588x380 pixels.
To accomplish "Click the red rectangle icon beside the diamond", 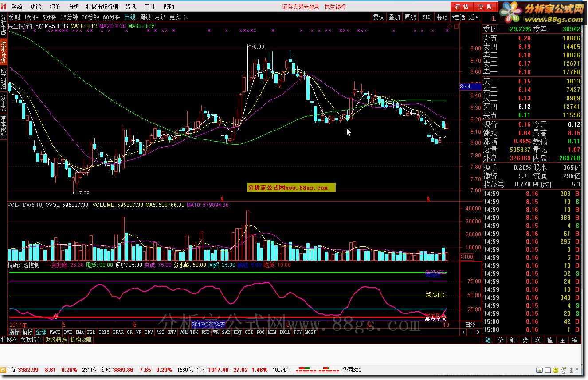I will pyautogui.click(x=456, y=27).
